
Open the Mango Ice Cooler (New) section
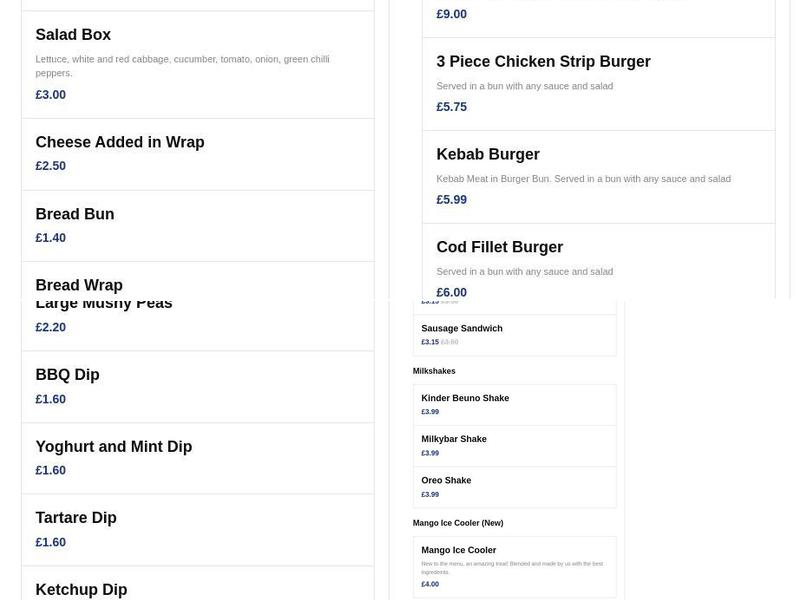[x=458, y=522]
